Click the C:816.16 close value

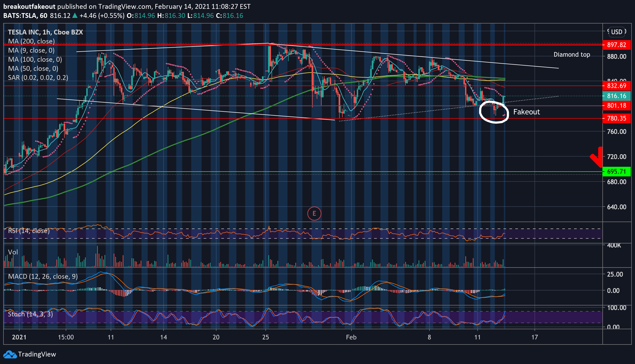pos(230,16)
